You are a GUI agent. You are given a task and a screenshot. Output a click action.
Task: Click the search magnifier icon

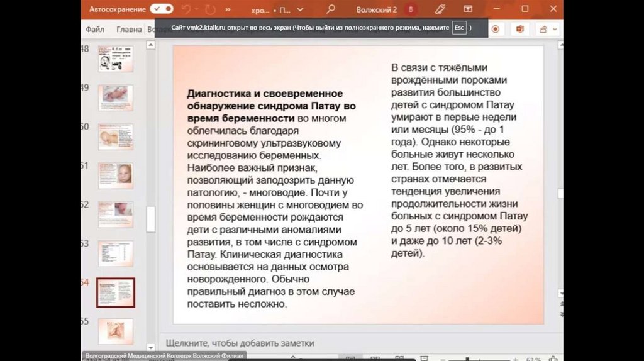click(331, 9)
